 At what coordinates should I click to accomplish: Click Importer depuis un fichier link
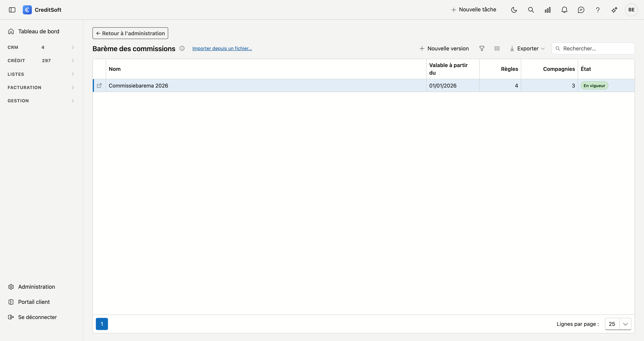(222, 48)
